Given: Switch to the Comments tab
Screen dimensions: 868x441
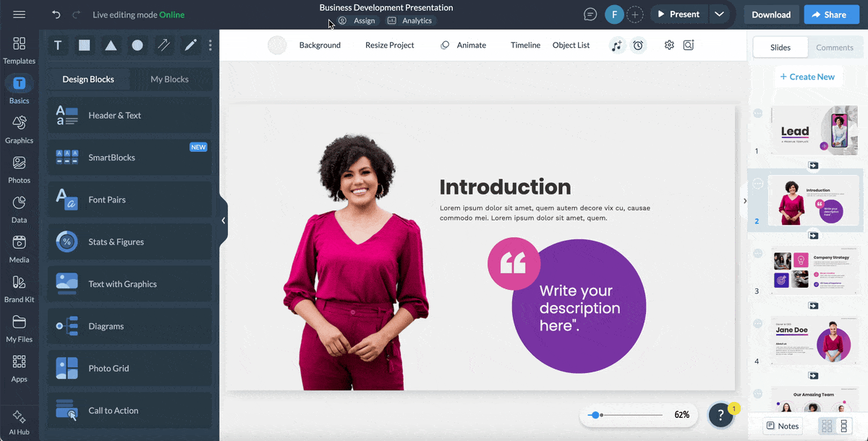Looking at the screenshot, I should 835,47.
